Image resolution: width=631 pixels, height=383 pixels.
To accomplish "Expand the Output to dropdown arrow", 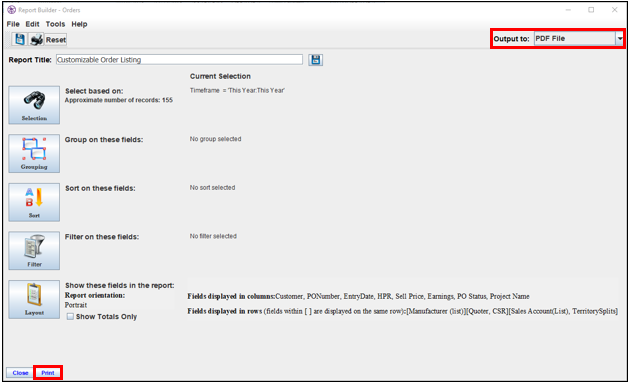I will (x=620, y=39).
